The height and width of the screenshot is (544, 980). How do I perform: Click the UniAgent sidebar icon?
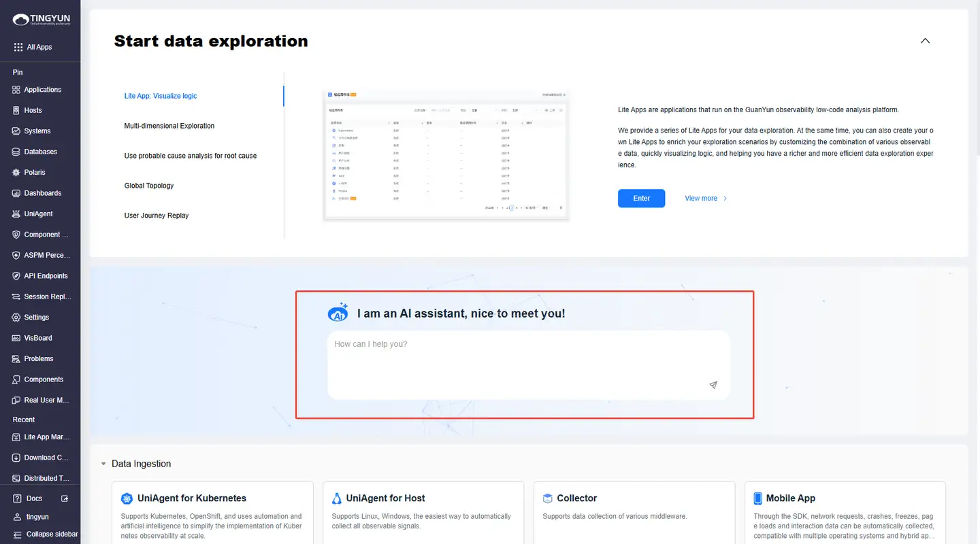coord(17,214)
